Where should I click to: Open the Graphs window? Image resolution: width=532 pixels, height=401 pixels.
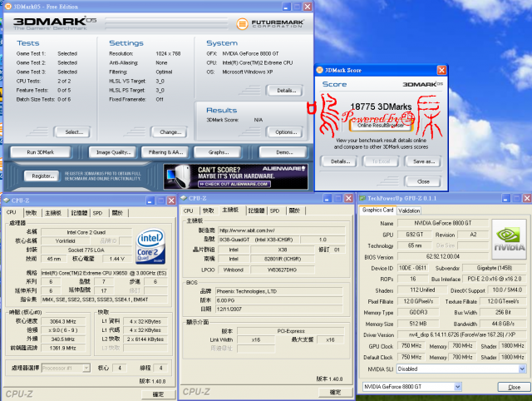tap(218, 152)
